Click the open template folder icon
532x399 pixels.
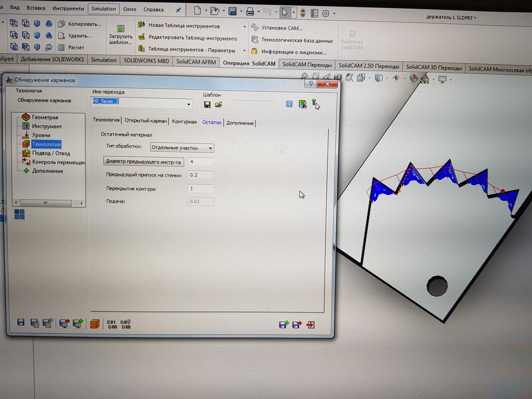coord(219,105)
